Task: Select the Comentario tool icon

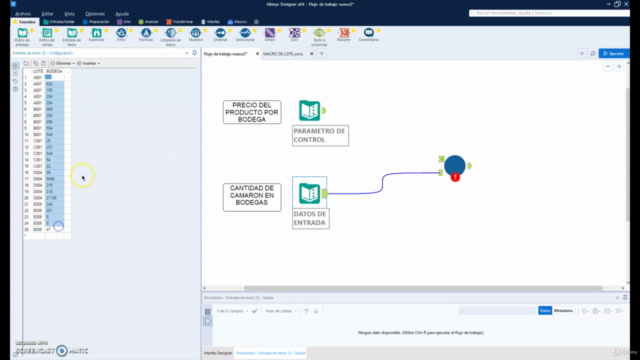Action: tap(369, 33)
